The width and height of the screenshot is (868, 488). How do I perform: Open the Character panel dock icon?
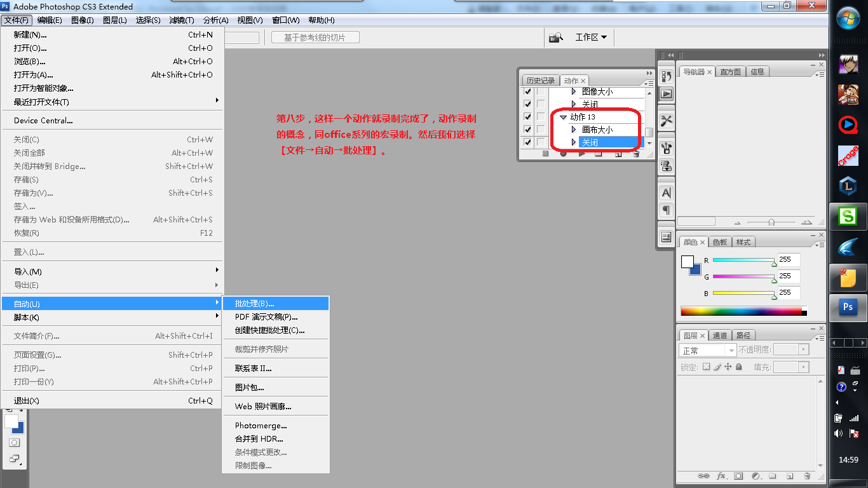point(666,193)
